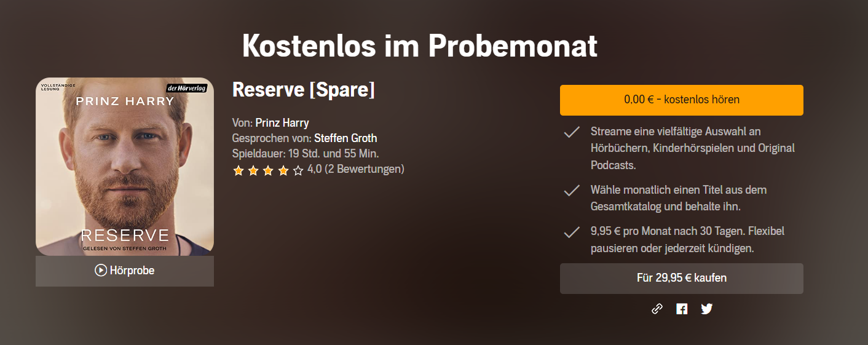Click the copy link chain icon
Viewport: 868px width, 345px height.
pyautogui.click(x=657, y=309)
